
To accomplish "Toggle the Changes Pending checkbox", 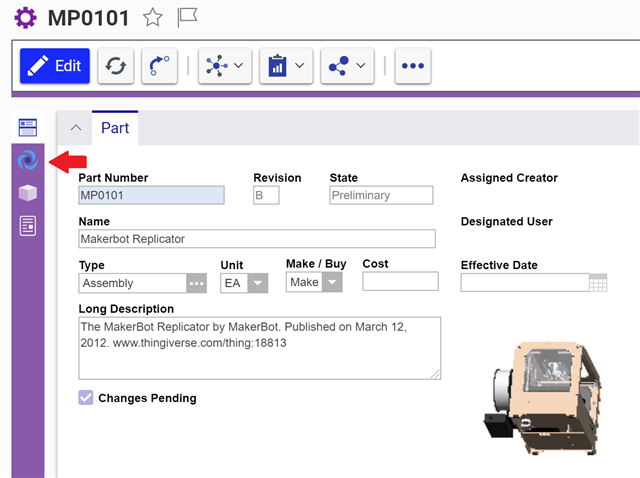I will (x=87, y=398).
